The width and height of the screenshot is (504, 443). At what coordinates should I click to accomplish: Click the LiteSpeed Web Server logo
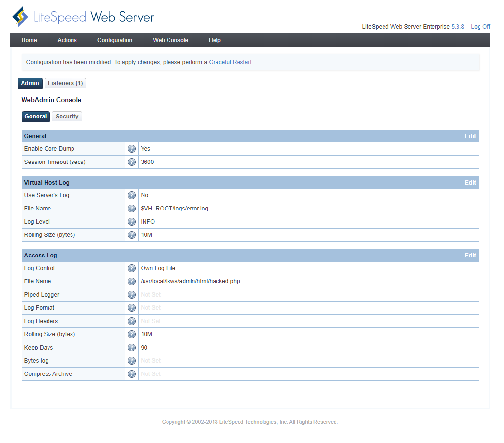click(83, 17)
